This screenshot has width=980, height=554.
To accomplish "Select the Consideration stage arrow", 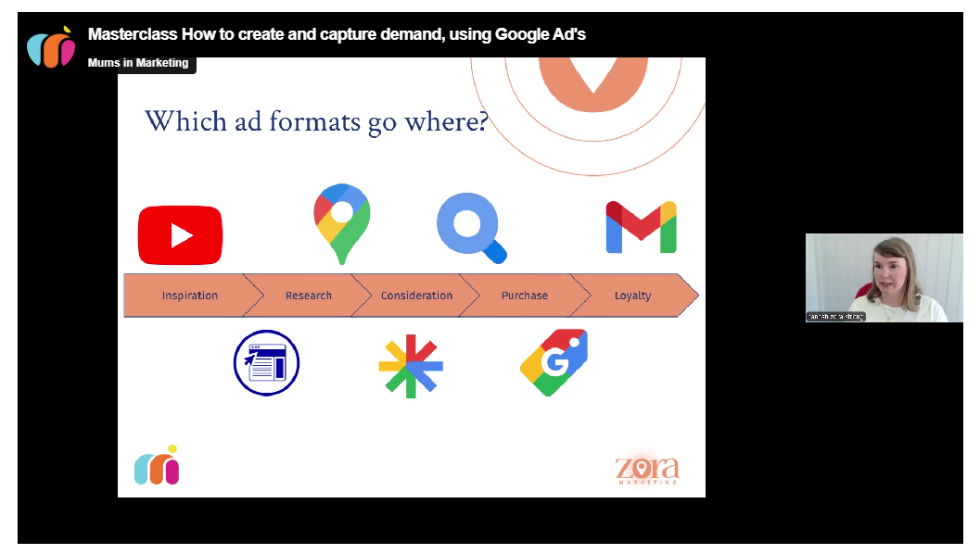I will (x=416, y=296).
